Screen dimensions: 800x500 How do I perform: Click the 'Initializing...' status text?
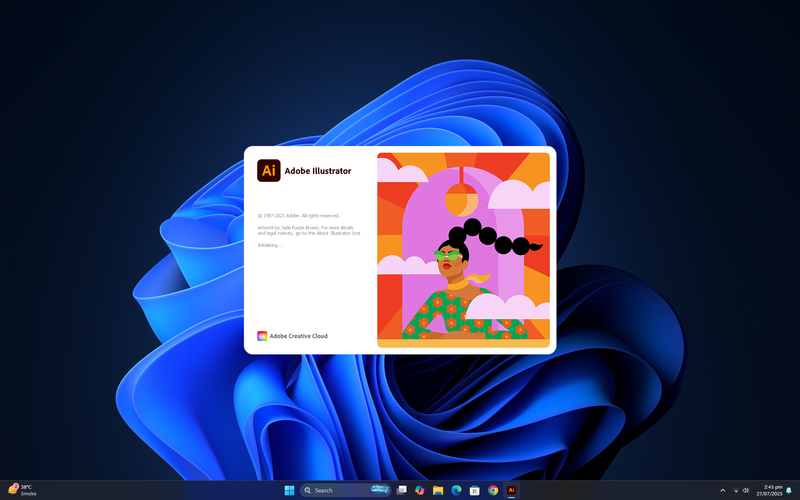(x=269, y=245)
